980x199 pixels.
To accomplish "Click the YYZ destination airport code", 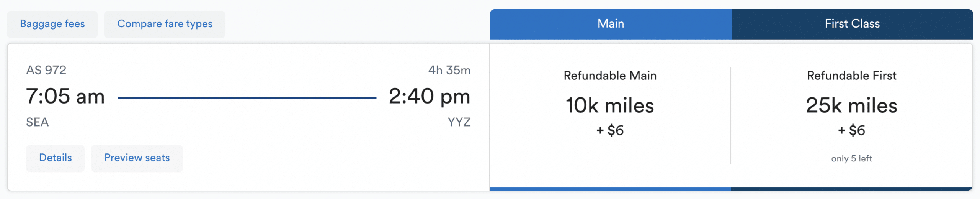I will click(x=459, y=122).
